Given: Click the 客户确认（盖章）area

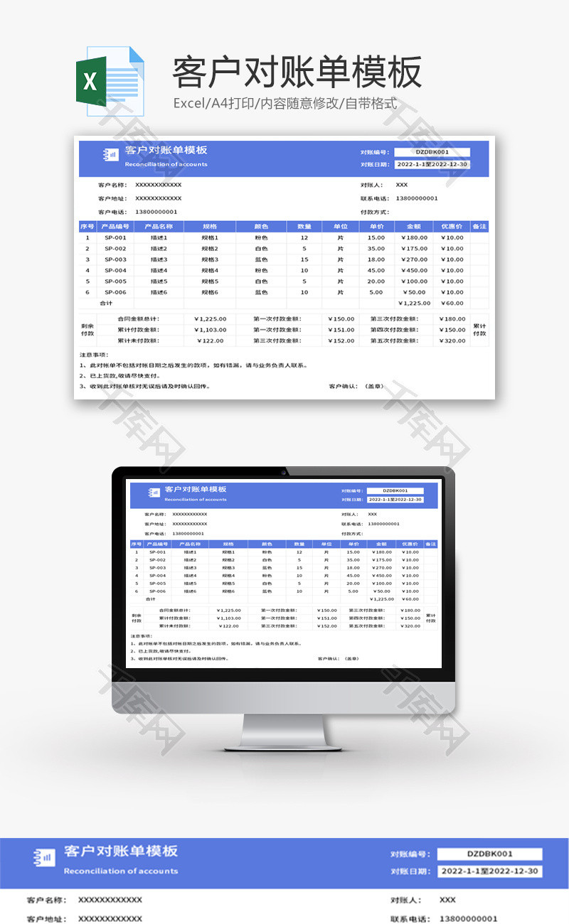Looking at the screenshot, I should 356,386.
